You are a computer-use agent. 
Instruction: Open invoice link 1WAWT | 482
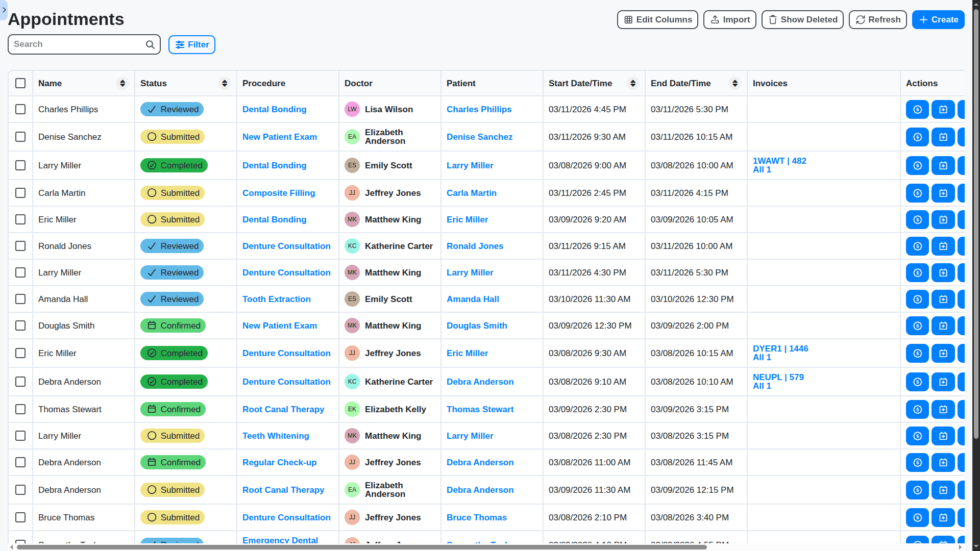[x=779, y=161]
